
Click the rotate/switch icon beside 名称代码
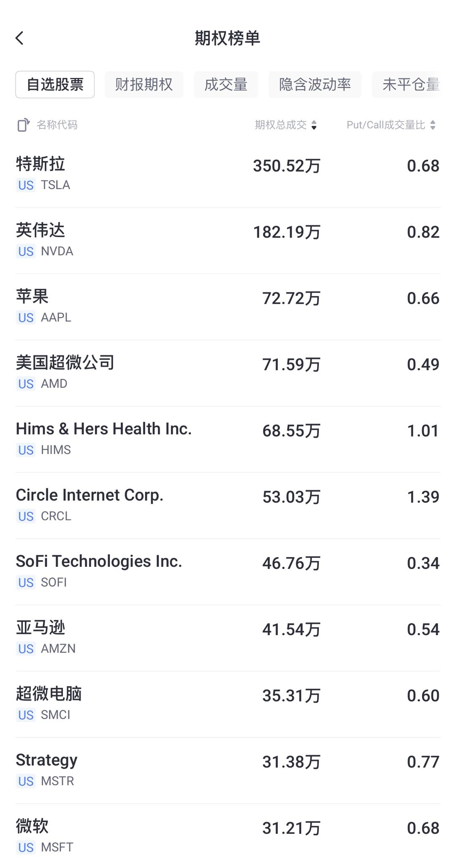click(24, 125)
